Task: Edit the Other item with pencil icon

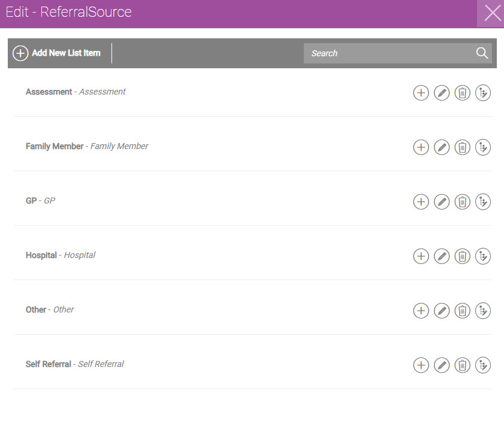Action: 442,311
